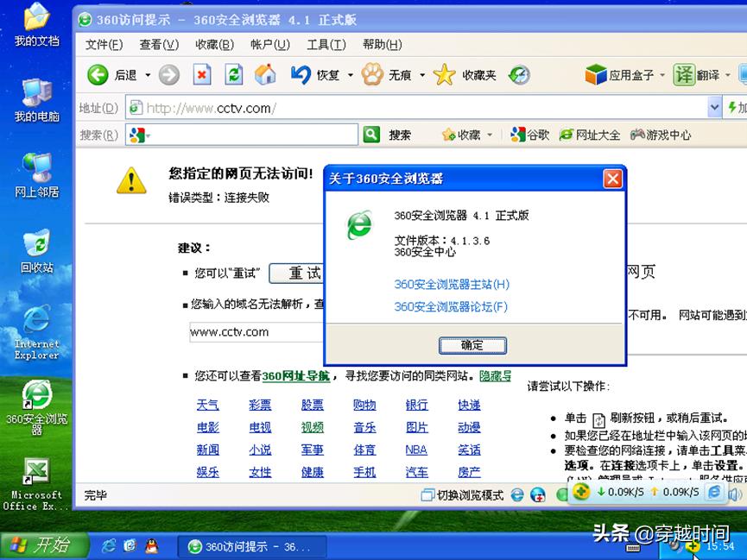Stop page loading with the red X icon

click(202, 75)
